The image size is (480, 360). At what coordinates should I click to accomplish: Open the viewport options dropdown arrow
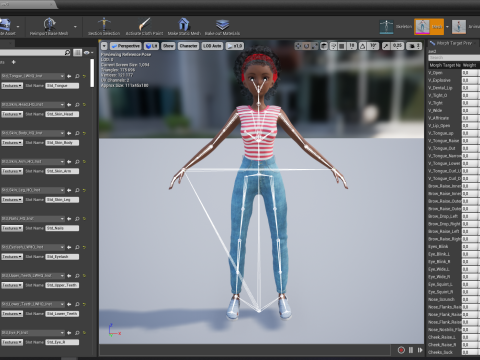pyautogui.click(x=104, y=46)
